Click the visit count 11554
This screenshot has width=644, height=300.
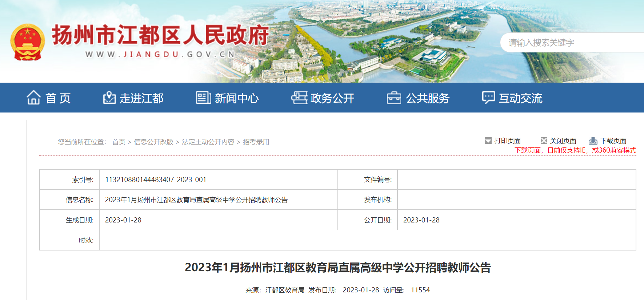[420, 290]
